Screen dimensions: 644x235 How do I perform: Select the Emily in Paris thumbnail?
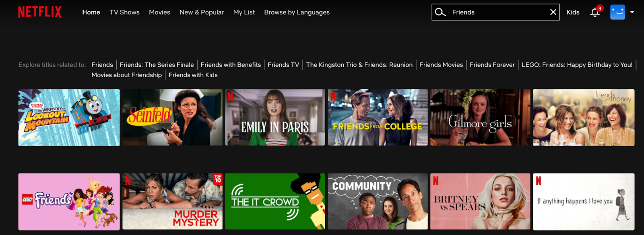pyautogui.click(x=275, y=117)
